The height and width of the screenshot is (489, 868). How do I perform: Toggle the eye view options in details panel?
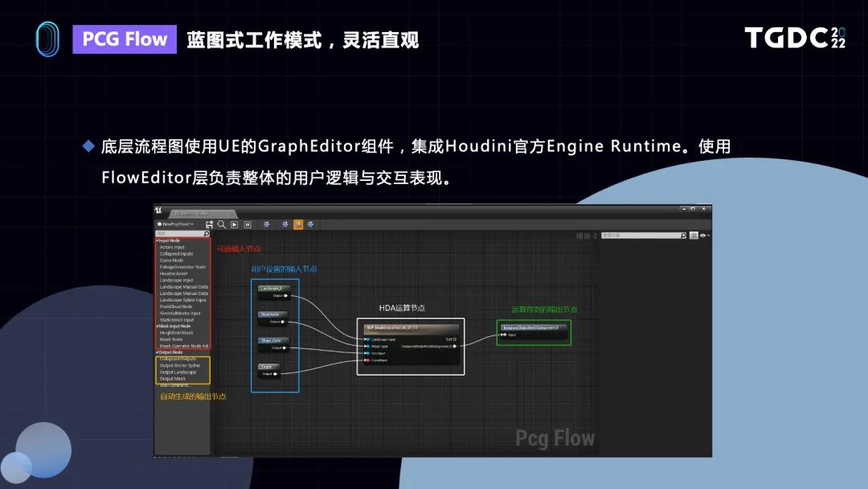[704, 236]
